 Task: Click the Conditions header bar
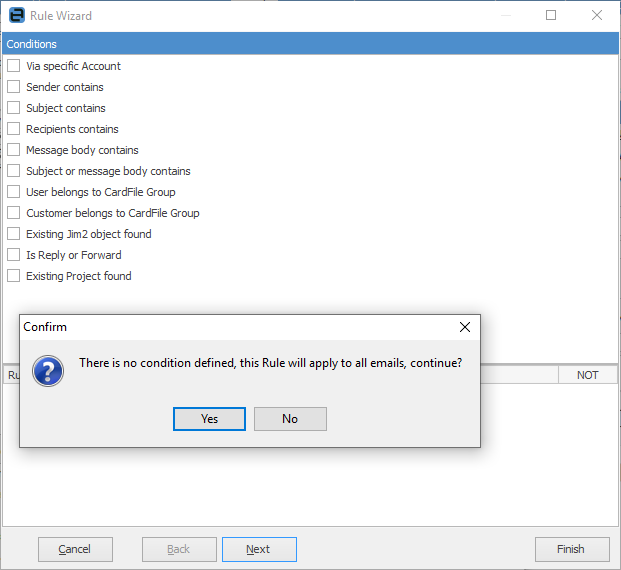pyautogui.click(x=310, y=44)
